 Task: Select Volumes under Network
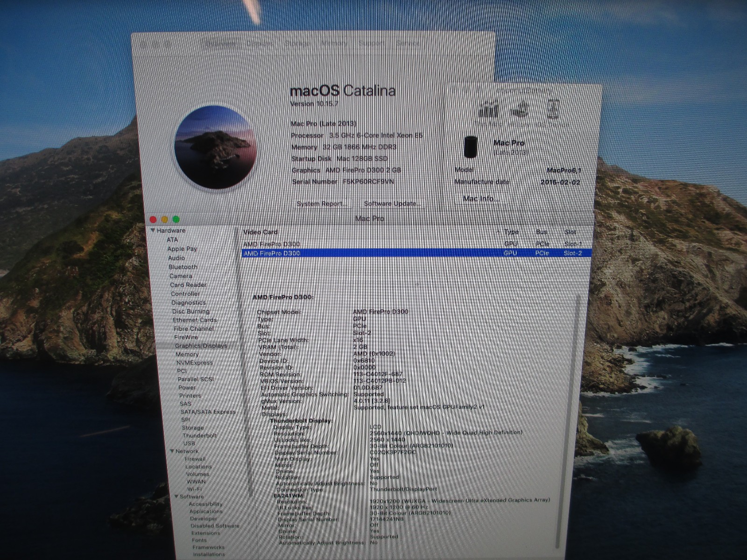click(197, 474)
